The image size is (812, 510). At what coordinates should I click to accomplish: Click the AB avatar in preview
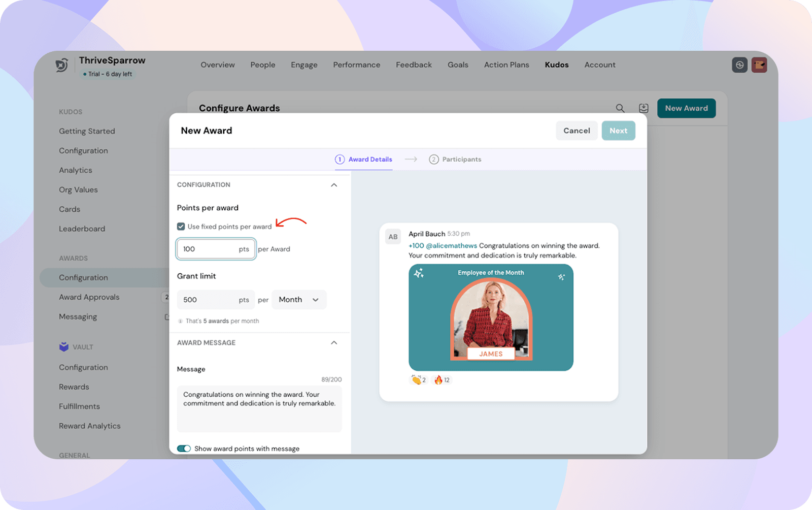point(393,237)
